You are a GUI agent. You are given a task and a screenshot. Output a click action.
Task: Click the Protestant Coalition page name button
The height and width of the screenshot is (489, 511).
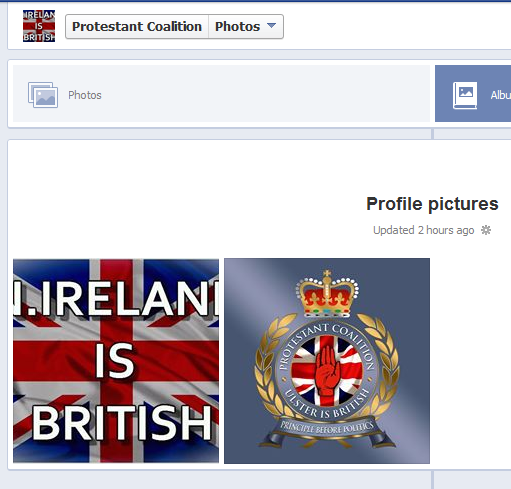pos(137,26)
